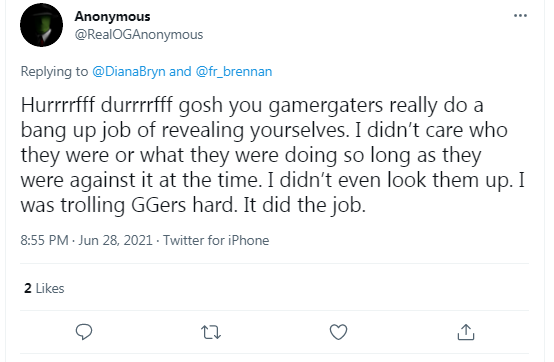Screen dimensions: 554x362
Task: Retweet this tweet
Action: [211, 332]
